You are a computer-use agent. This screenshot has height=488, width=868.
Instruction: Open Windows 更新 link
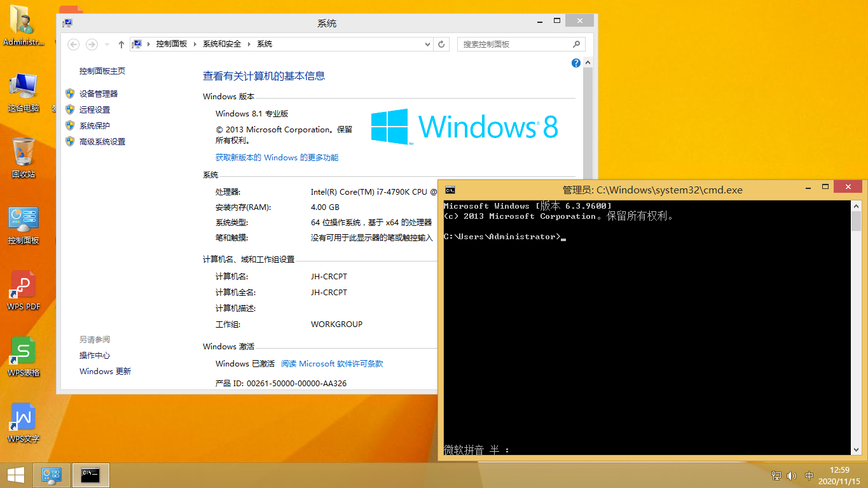click(x=105, y=372)
